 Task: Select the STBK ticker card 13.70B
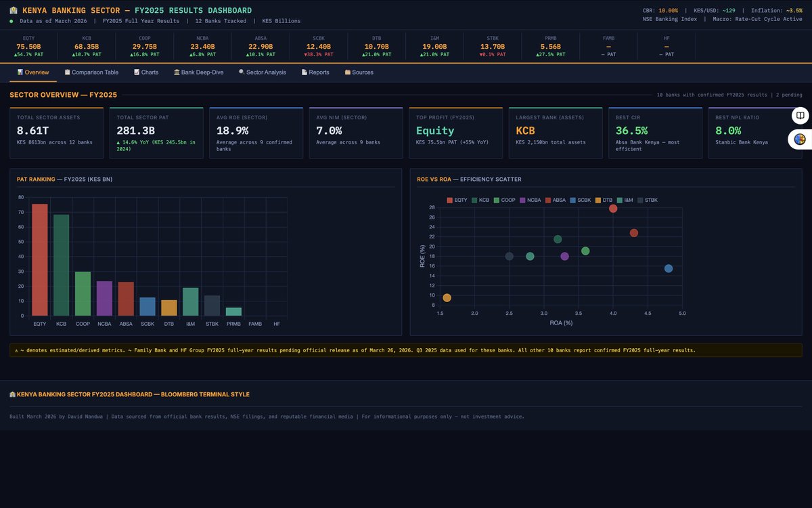click(493, 46)
